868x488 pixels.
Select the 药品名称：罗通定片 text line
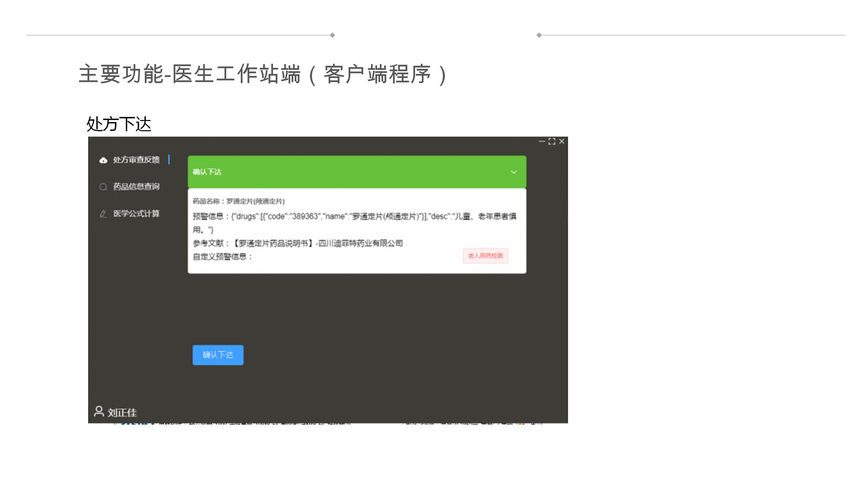pos(239,201)
